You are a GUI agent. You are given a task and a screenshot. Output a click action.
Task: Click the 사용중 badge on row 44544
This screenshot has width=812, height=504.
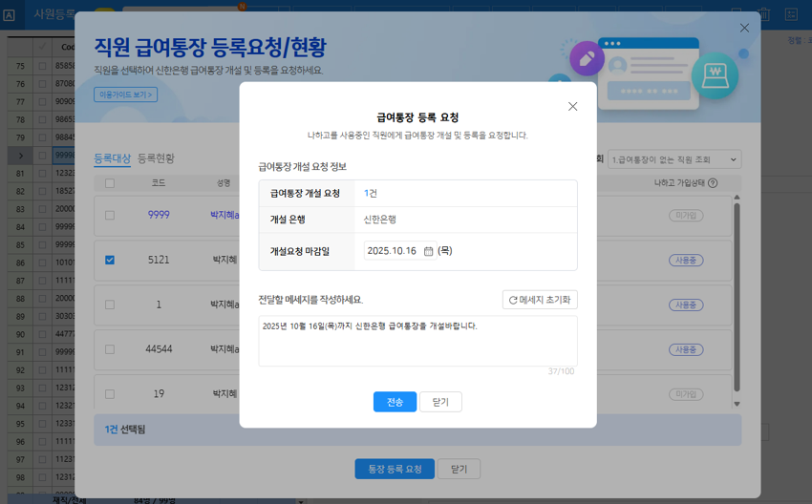tap(686, 349)
